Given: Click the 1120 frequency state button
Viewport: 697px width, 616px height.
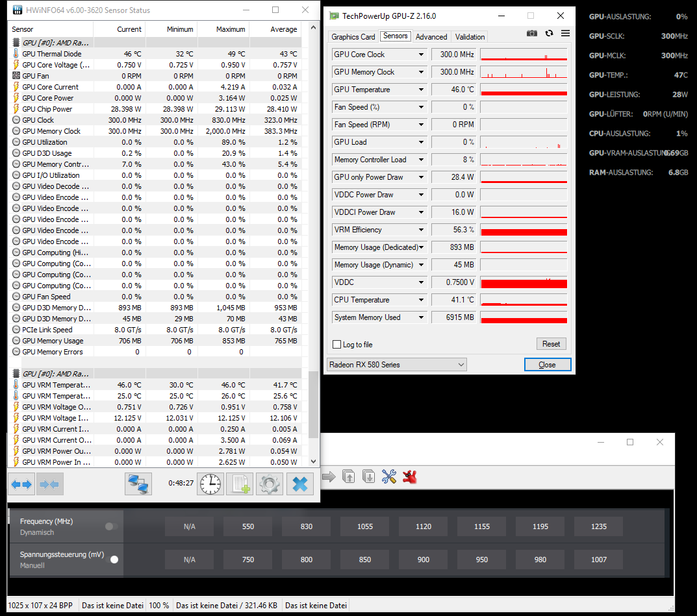Looking at the screenshot, I should coord(423,526).
